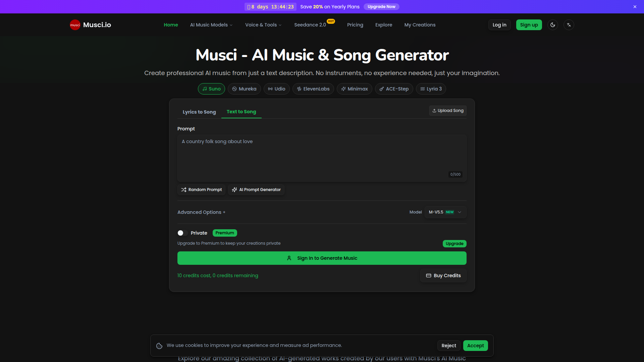Toggle dark mode moon icon
This screenshot has width=644, height=362.
553,25
